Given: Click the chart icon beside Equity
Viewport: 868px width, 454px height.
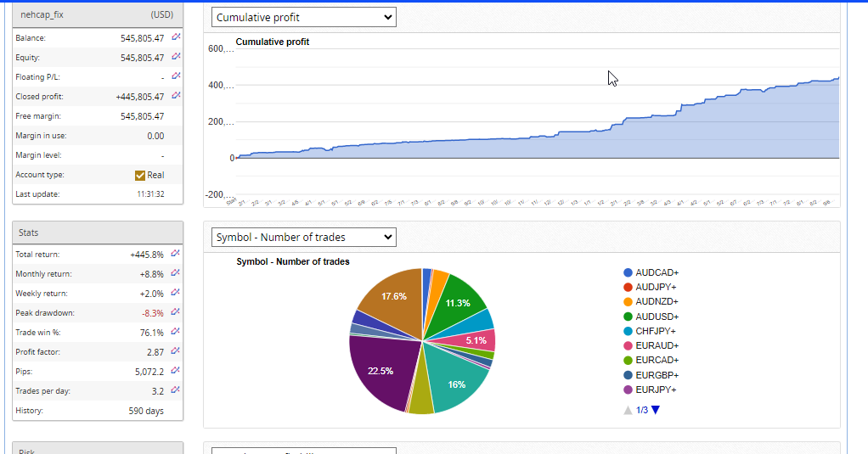Looking at the screenshot, I should pos(176,57).
